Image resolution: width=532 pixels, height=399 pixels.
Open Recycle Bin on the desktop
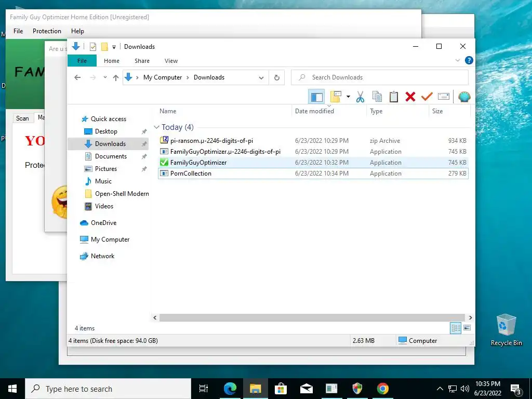click(506, 330)
